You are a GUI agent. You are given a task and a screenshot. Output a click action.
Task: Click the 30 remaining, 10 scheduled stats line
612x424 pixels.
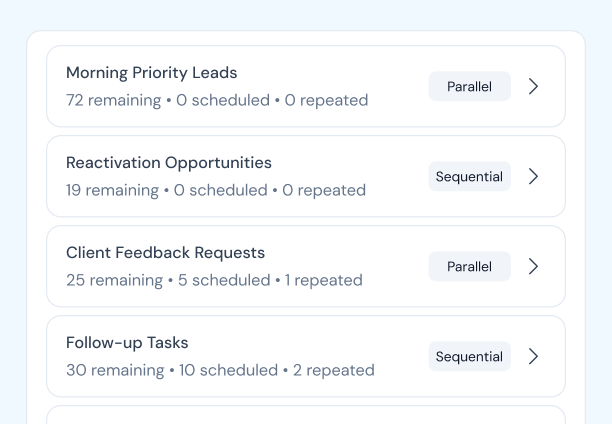(x=220, y=371)
